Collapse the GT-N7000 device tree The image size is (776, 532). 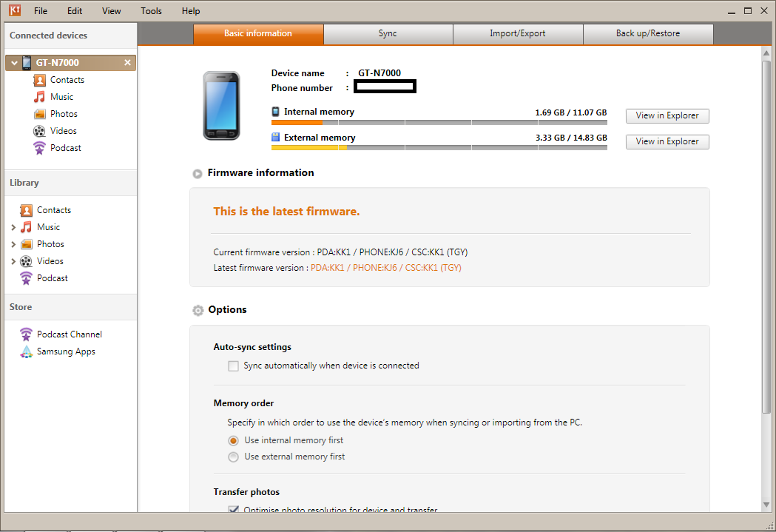tap(14, 63)
